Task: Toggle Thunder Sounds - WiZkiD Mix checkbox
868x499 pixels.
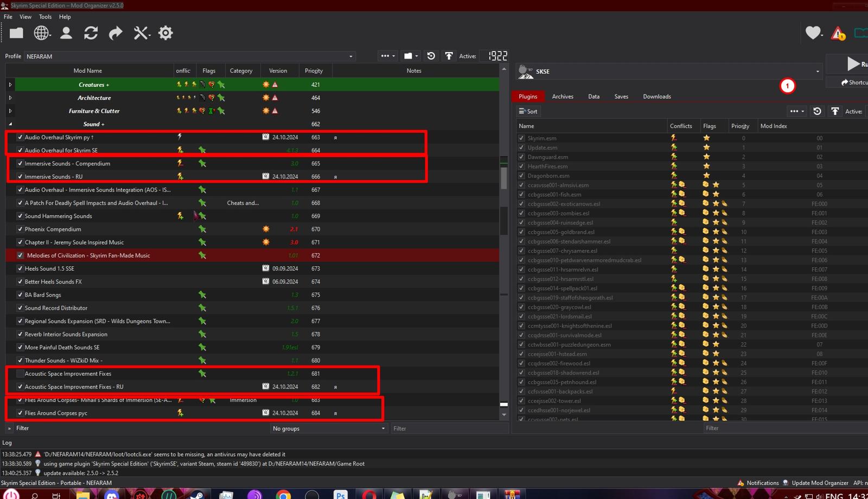Action: pyautogui.click(x=20, y=360)
